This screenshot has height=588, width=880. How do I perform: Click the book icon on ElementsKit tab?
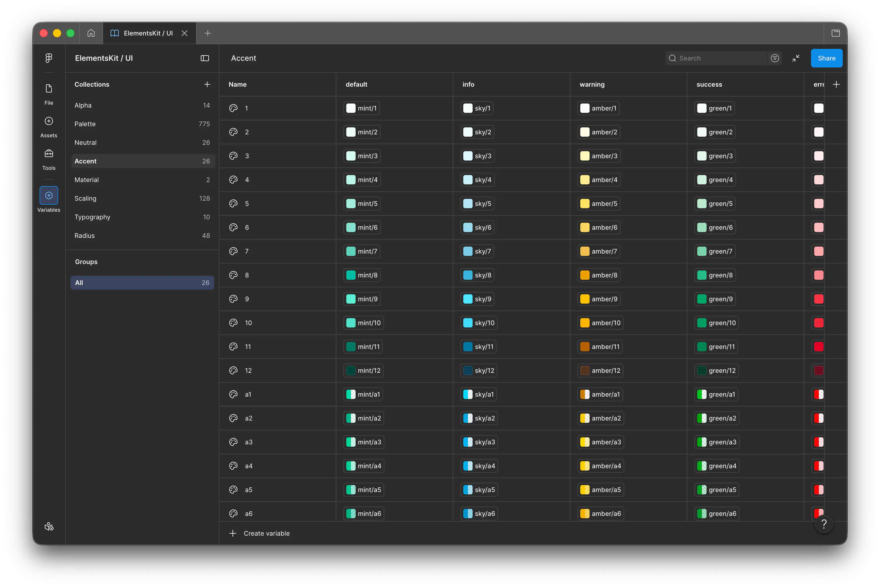tap(114, 33)
